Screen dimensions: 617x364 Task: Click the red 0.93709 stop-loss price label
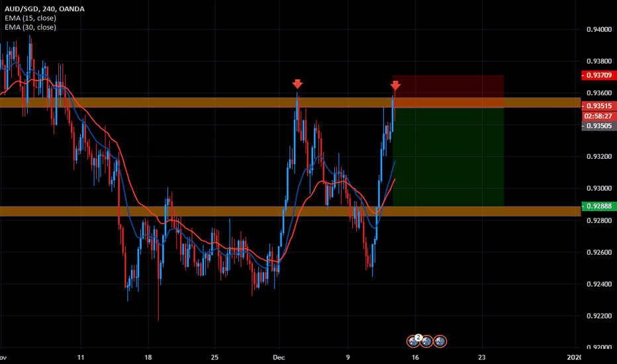(599, 75)
